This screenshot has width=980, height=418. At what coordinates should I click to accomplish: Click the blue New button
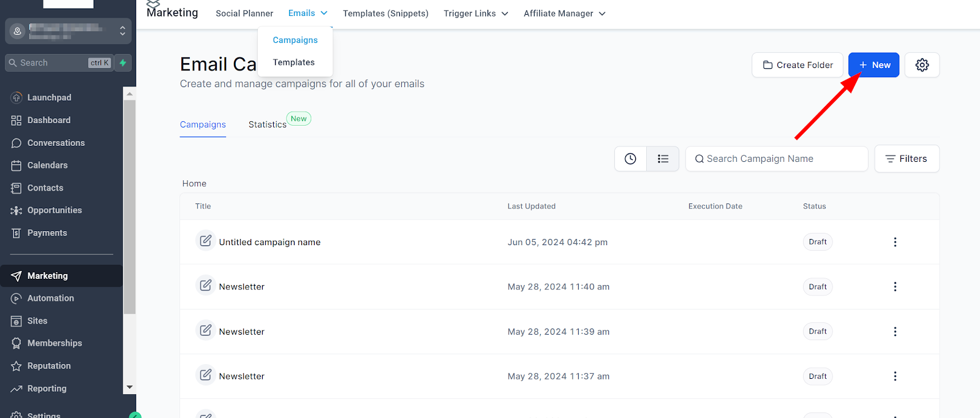[x=874, y=65]
